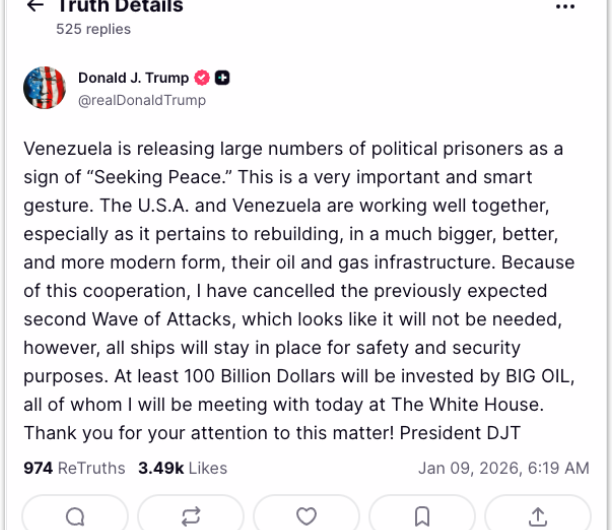Viewport: 612px width, 530px height.
Task: Open the three-dot more options menu
Action: [565, 6]
